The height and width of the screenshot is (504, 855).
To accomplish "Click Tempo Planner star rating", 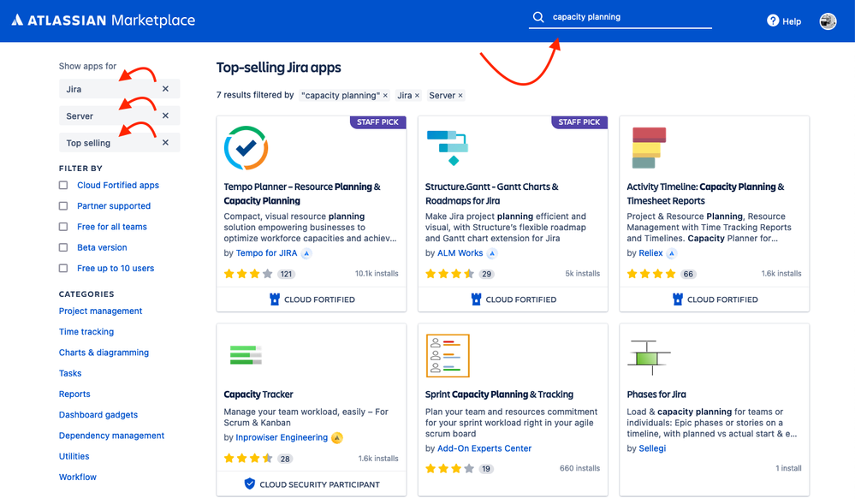I will click(x=248, y=274).
